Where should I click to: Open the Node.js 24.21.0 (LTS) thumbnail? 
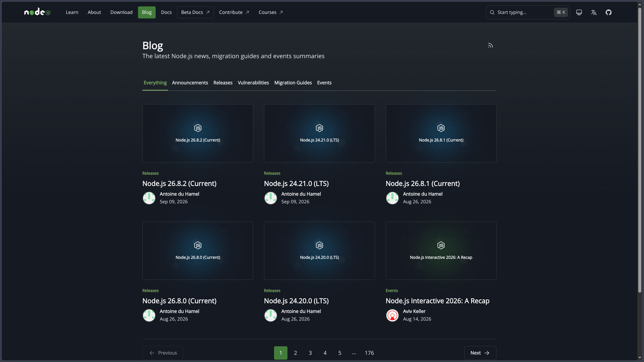point(319,133)
